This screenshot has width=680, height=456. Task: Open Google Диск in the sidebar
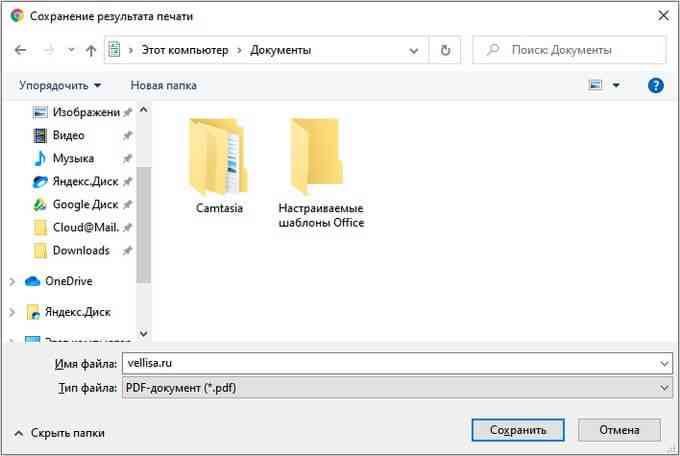tap(75, 204)
